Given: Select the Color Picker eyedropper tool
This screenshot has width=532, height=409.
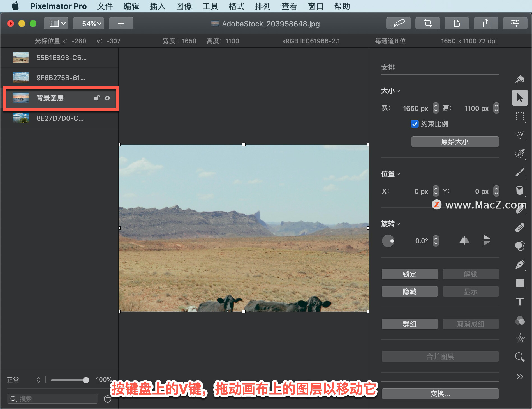Looking at the screenshot, I should 520,153.
